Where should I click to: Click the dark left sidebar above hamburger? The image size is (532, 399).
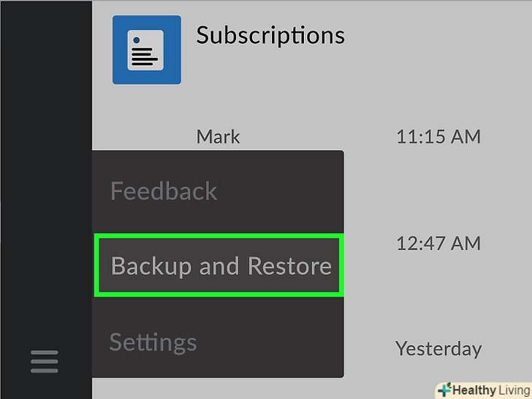(x=44, y=183)
